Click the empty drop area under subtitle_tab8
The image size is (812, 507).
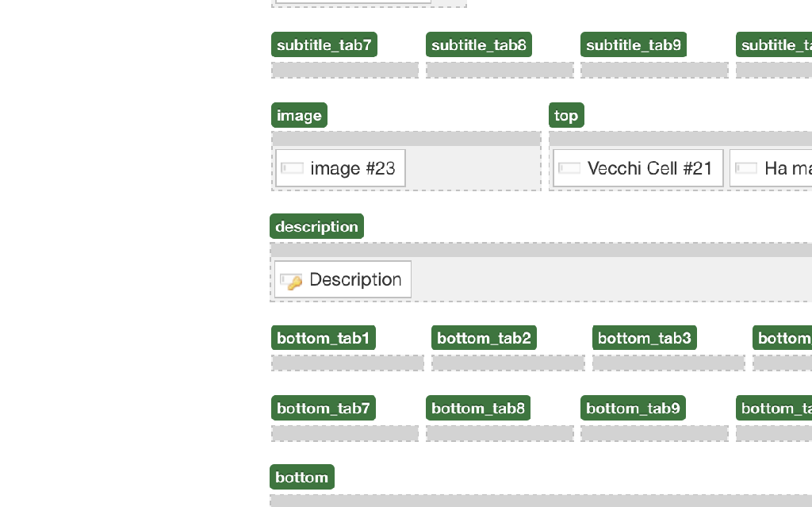coord(500,70)
